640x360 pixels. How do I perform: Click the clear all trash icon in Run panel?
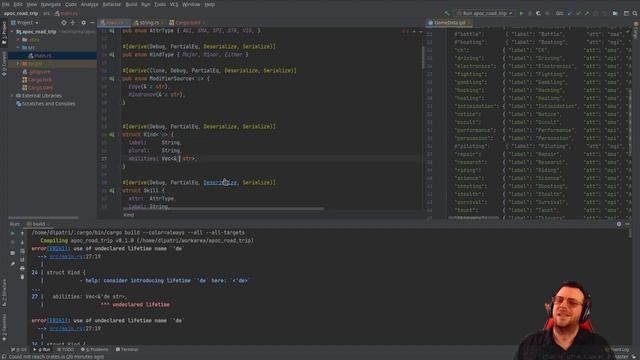(x=22, y=277)
